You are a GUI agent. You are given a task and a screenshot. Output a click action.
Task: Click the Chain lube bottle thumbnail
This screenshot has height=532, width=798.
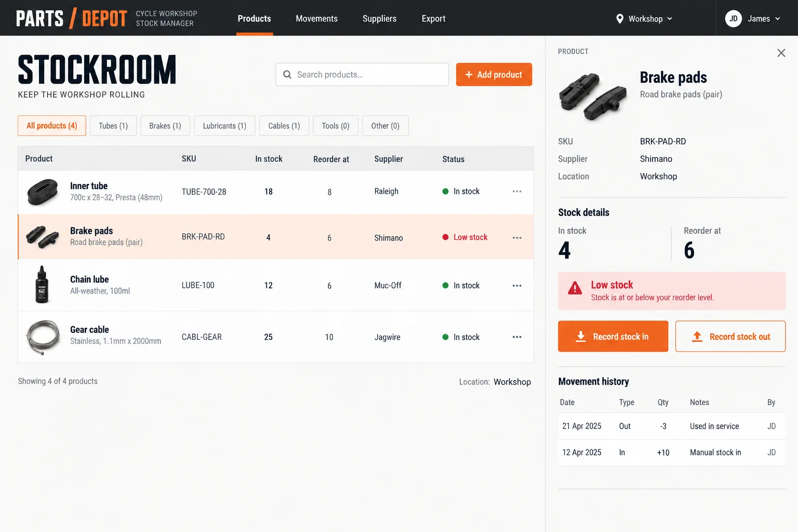42,285
